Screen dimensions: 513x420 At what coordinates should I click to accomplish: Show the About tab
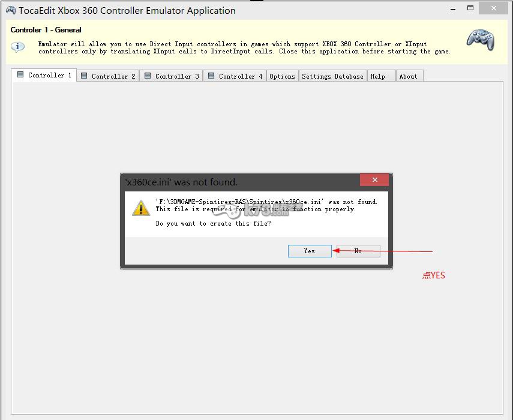[409, 76]
